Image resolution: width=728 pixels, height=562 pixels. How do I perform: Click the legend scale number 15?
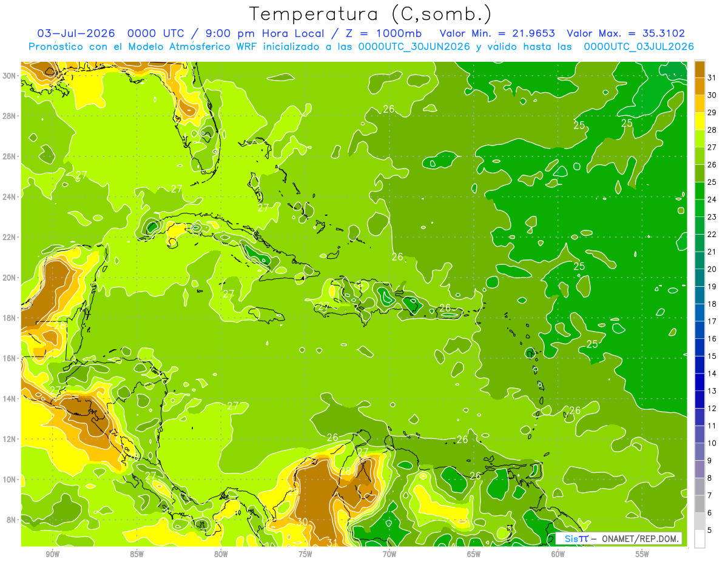click(x=712, y=356)
